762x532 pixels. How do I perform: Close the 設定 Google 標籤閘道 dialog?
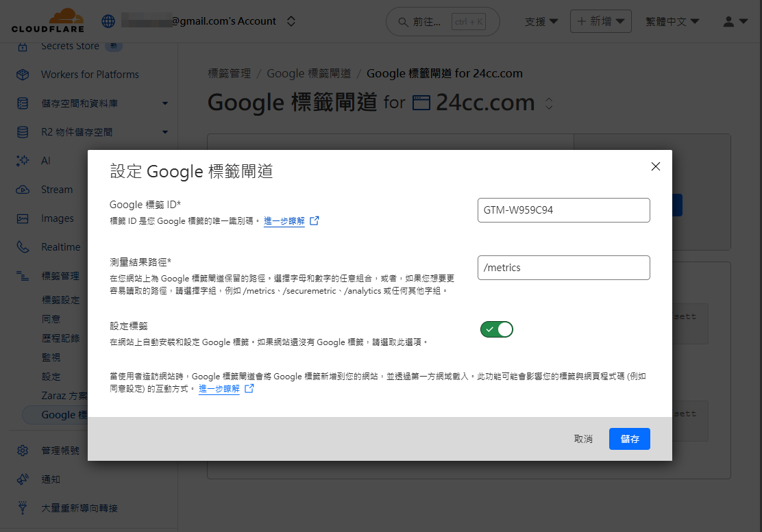pos(656,166)
